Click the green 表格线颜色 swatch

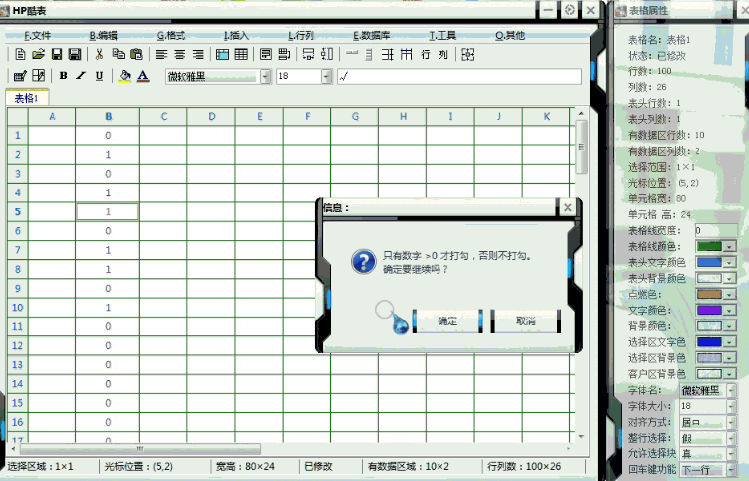[709, 246]
